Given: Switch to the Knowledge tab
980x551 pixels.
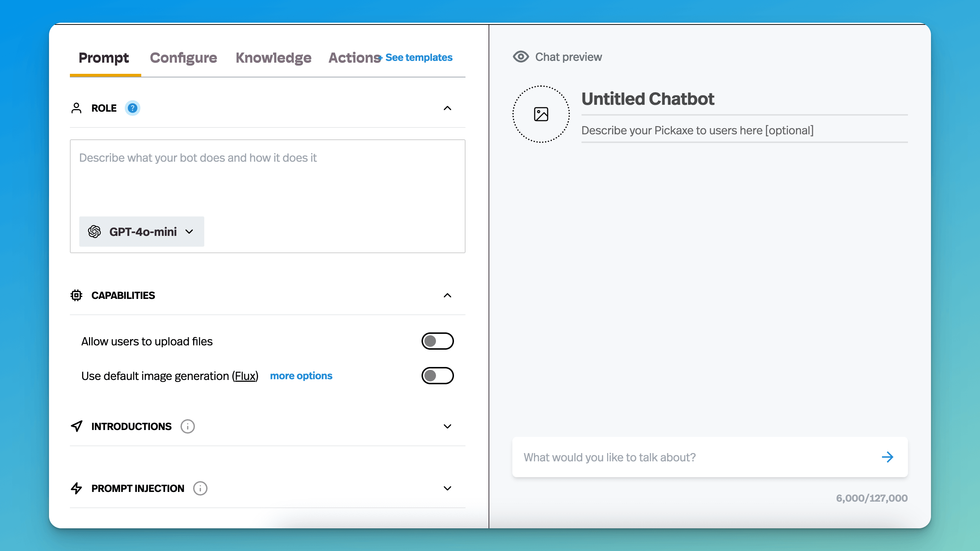Looking at the screenshot, I should point(273,58).
